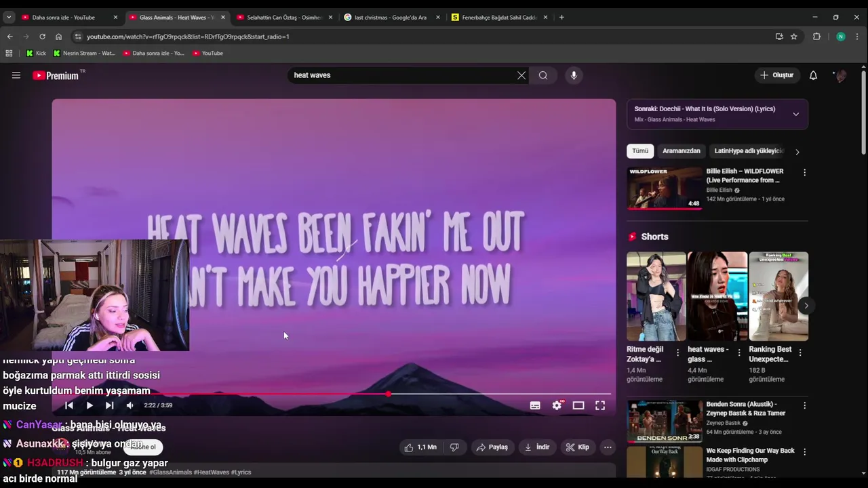Show next Shorts with arrow
The height and width of the screenshot is (488, 868).
coord(806,306)
